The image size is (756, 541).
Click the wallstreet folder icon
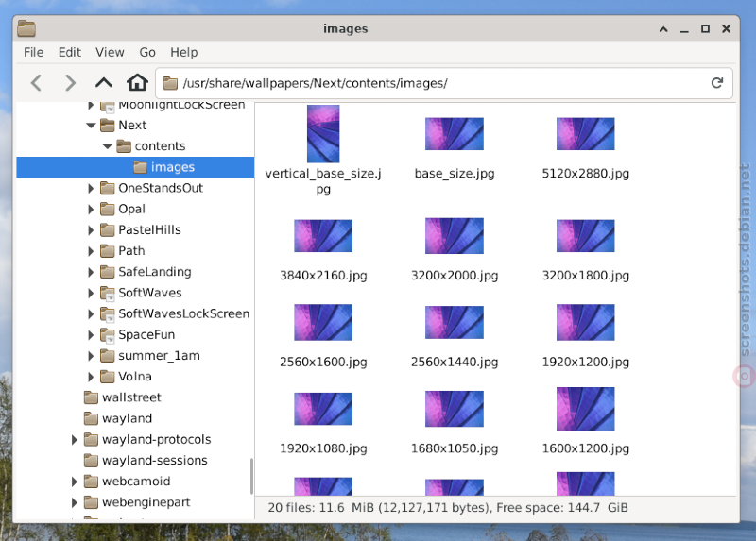tap(91, 397)
